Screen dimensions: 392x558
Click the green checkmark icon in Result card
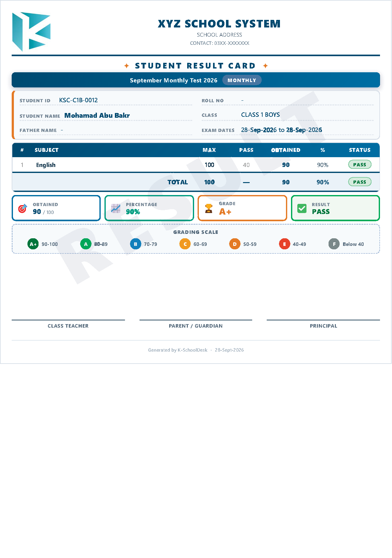click(302, 208)
